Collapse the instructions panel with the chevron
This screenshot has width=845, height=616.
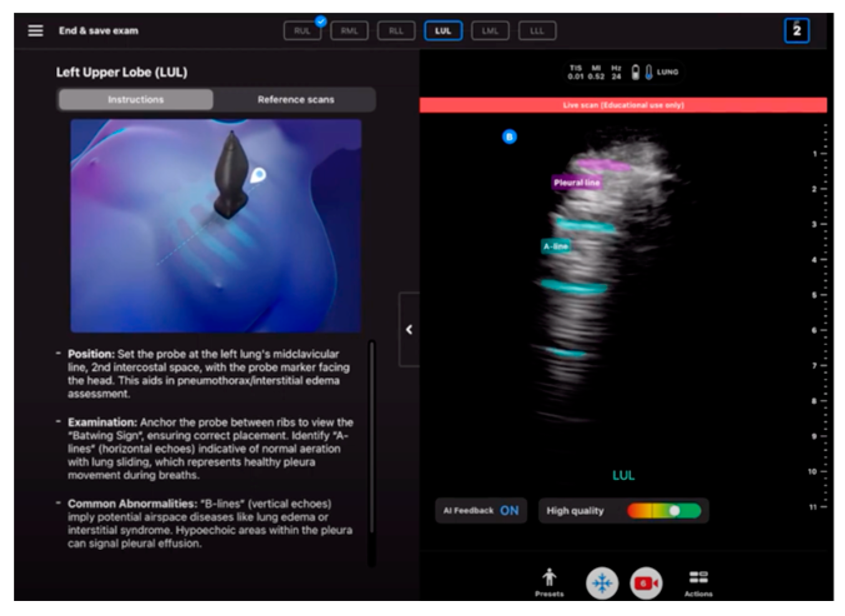409,329
